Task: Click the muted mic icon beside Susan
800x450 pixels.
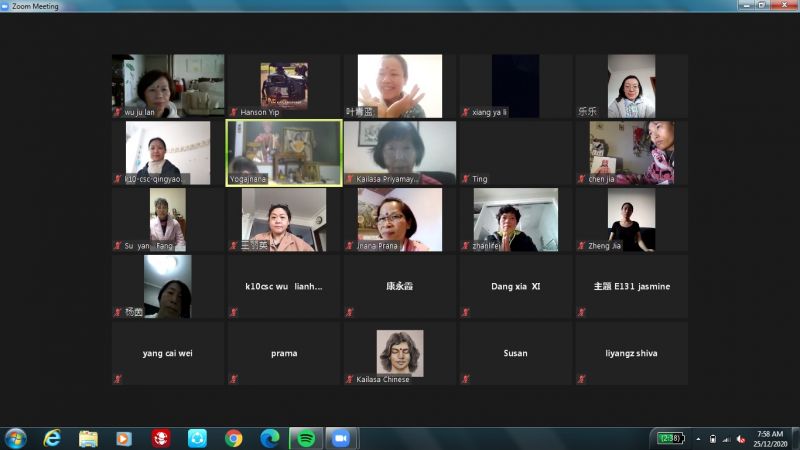Action: [465, 379]
